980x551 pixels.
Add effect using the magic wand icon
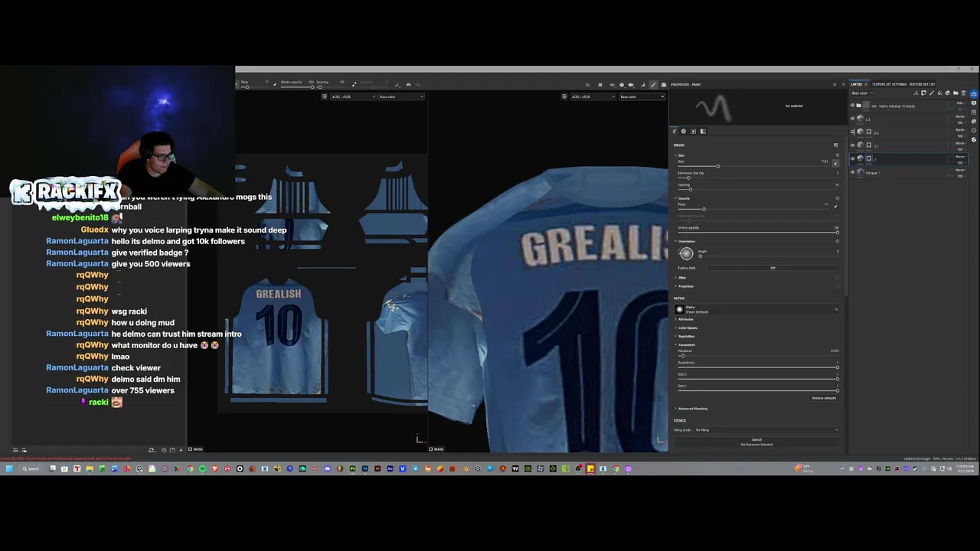pos(916,93)
